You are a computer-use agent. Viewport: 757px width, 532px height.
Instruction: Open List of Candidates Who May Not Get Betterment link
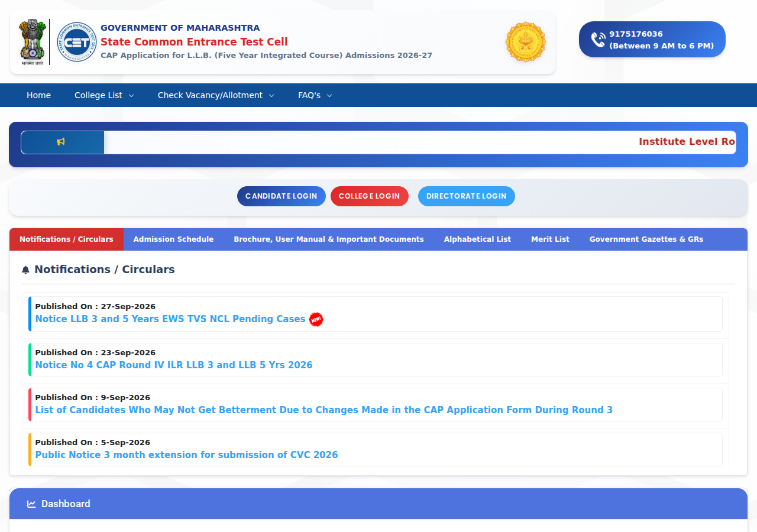324,410
